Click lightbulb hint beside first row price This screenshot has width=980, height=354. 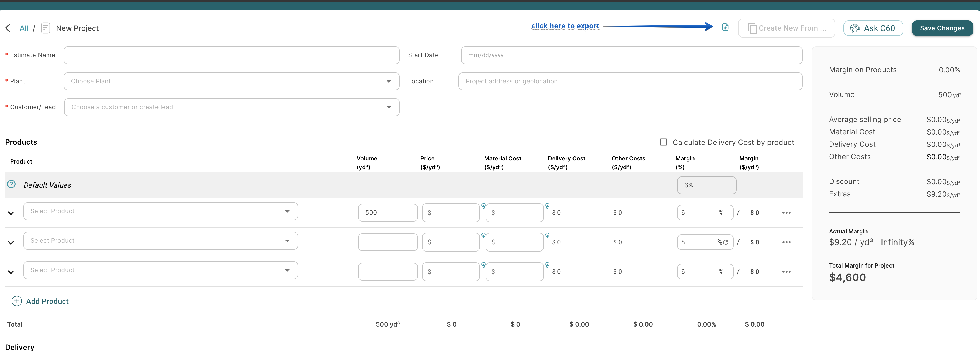(x=483, y=206)
